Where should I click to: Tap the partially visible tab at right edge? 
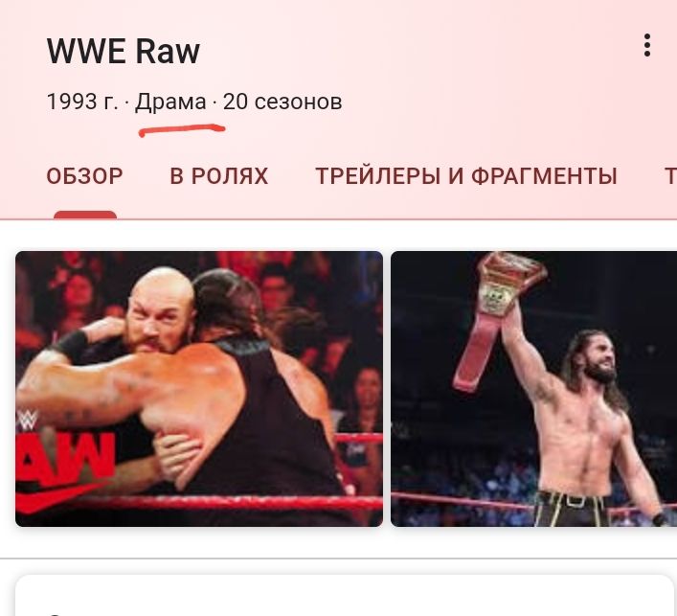tap(670, 176)
